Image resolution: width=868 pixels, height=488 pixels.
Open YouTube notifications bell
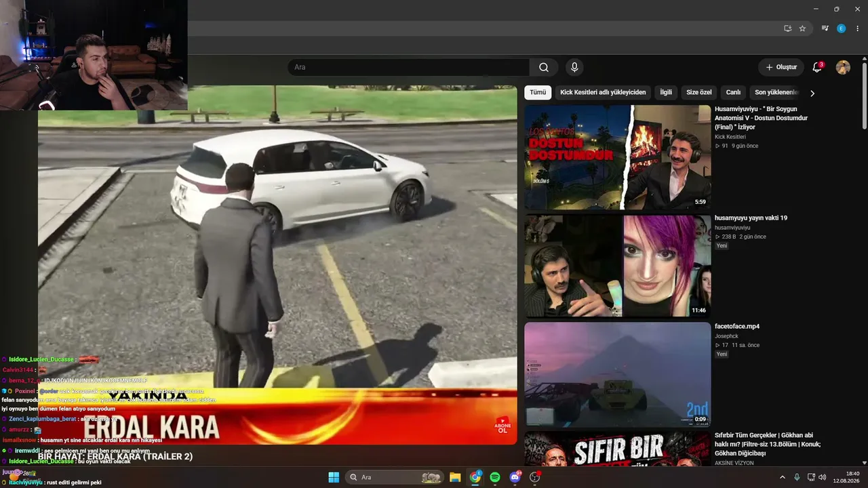(x=817, y=67)
